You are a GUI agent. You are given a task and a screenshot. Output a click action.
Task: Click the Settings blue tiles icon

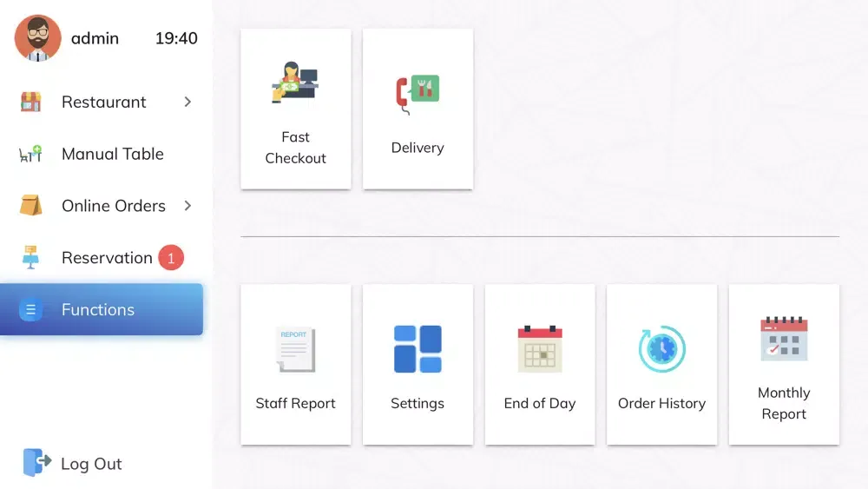click(x=418, y=349)
